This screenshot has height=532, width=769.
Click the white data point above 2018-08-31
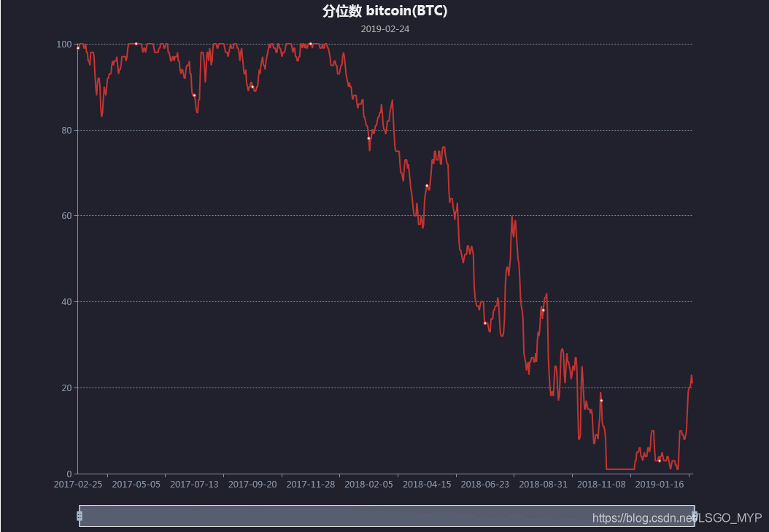coord(543,310)
